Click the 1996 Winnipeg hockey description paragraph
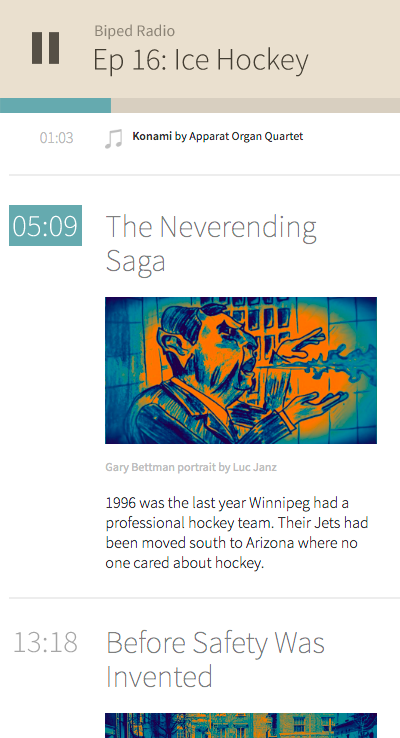 (237, 533)
